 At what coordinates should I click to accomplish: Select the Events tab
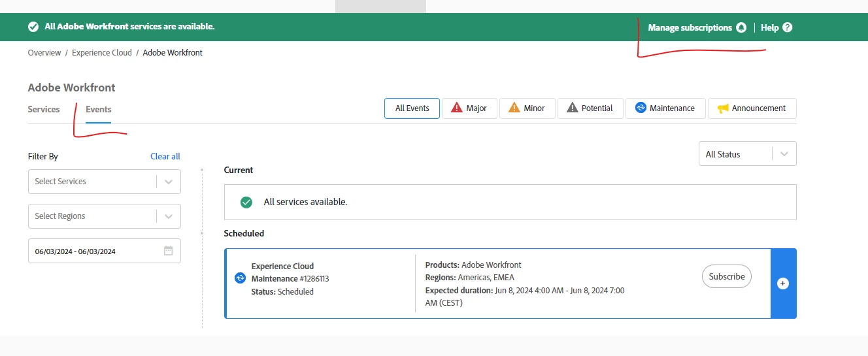point(99,109)
